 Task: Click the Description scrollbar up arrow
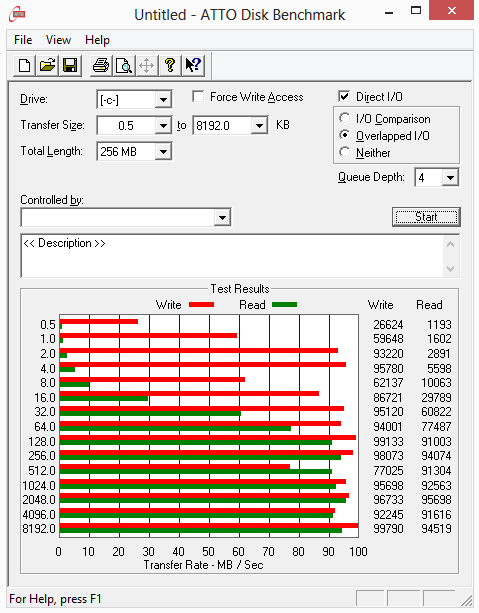click(450, 245)
